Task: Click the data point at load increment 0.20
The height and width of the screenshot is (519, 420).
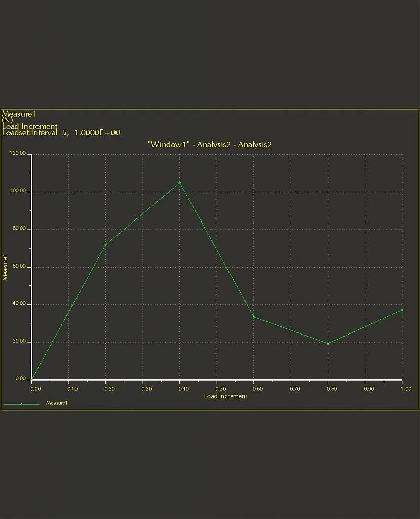Action: click(105, 244)
